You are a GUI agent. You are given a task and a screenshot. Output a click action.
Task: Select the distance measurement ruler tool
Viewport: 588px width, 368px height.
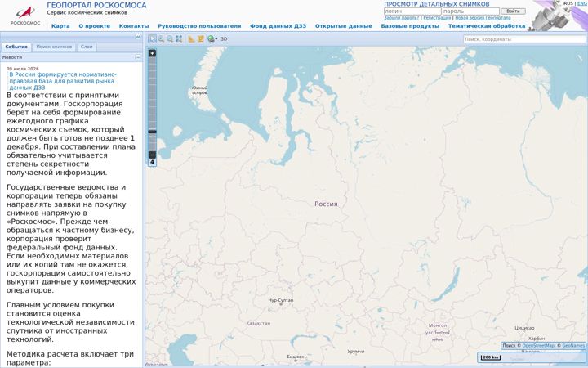(191, 38)
